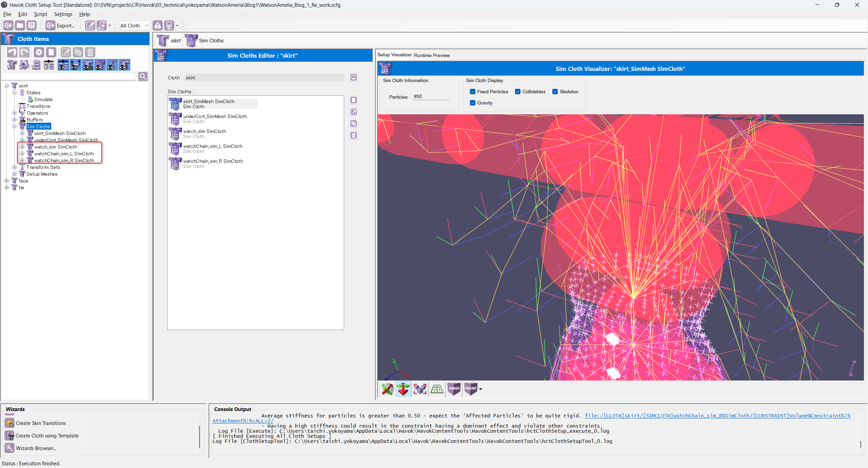Screen dimensions: 868x468
Task: Click the run script icon in top toolbar
Action: pos(101,25)
